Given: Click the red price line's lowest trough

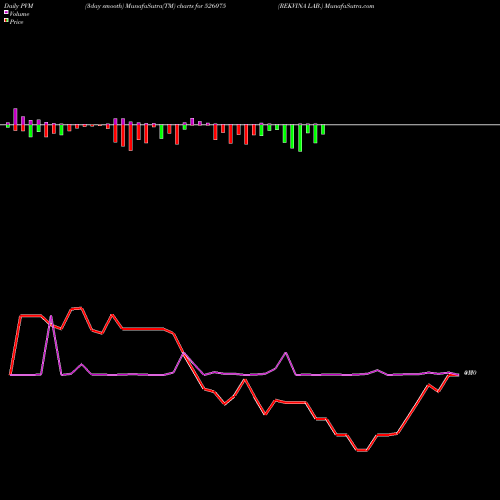Looking at the screenshot, I should pyautogui.click(x=362, y=451).
